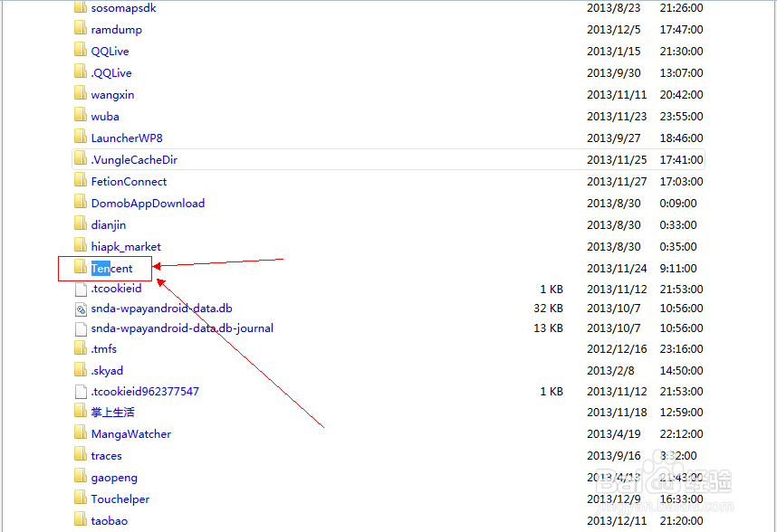Click the 2013/11/24 date of Tencent
777x532 pixels.
click(x=617, y=269)
